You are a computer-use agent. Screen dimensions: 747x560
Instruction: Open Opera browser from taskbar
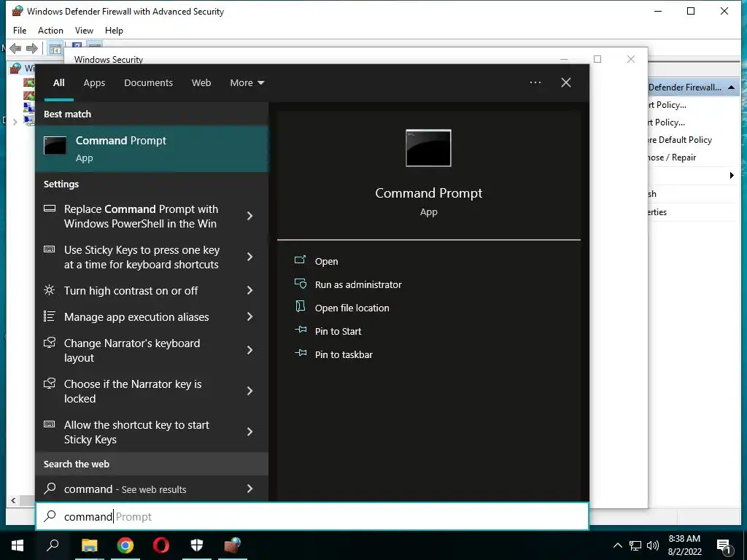pyautogui.click(x=161, y=545)
